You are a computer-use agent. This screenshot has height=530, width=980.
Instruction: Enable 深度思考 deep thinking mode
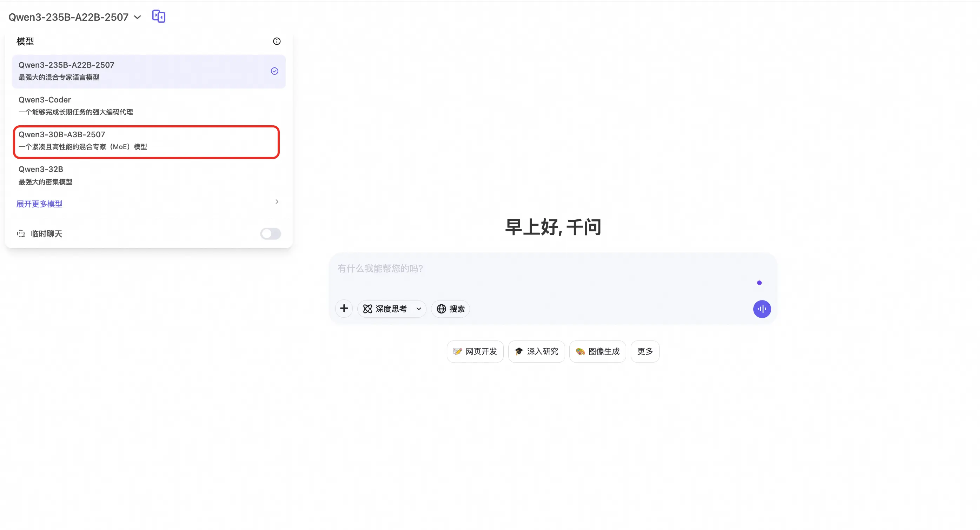click(385, 309)
